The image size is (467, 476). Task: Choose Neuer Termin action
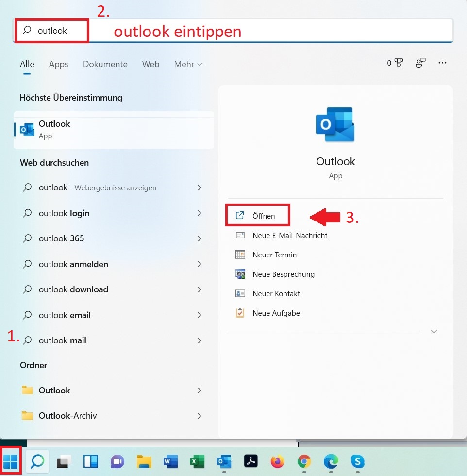point(274,255)
